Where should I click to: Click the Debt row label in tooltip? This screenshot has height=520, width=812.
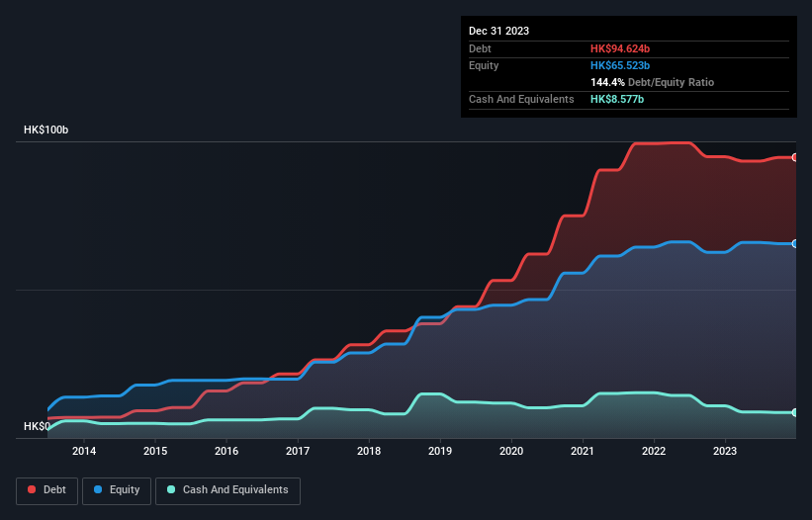(480, 48)
